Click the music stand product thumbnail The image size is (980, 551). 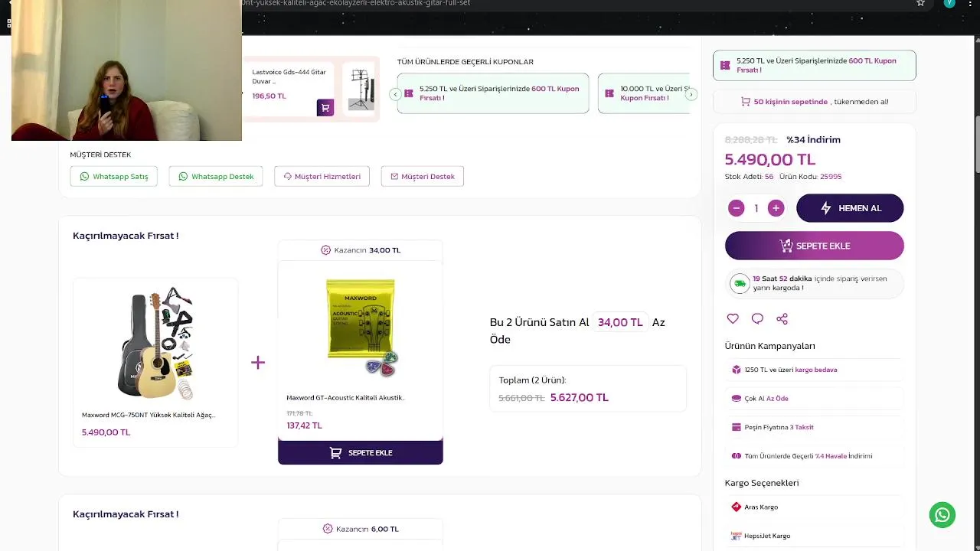click(361, 90)
